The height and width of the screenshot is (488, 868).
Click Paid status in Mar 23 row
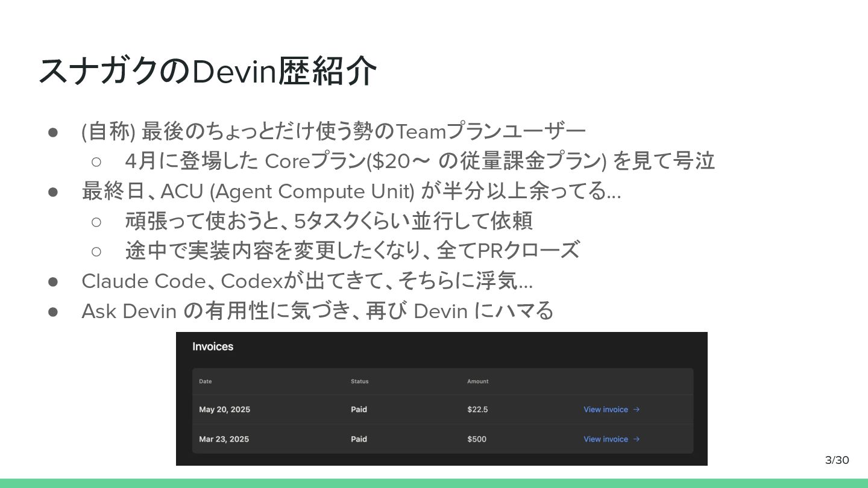[x=359, y=439]
